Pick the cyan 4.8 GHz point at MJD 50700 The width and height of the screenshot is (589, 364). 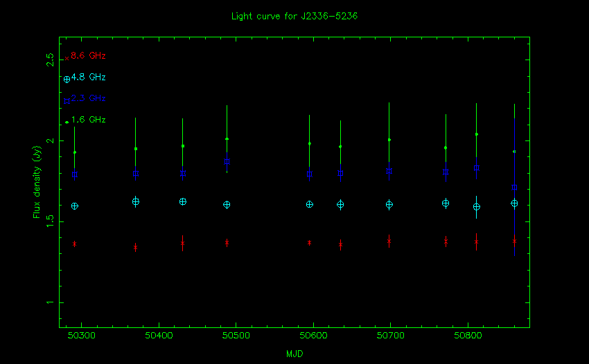coord(389,205)
